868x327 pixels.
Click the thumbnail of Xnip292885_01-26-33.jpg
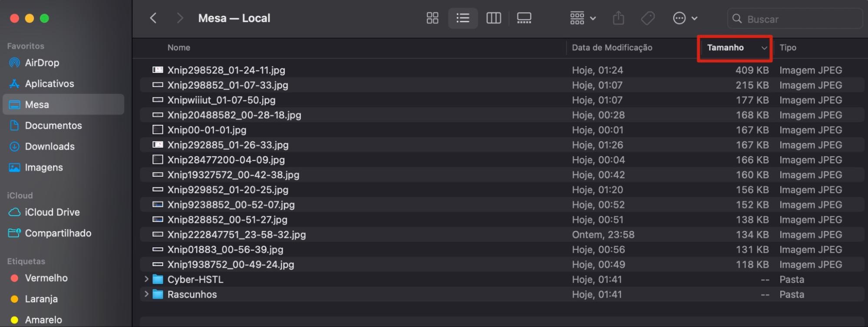click(158, 144)
